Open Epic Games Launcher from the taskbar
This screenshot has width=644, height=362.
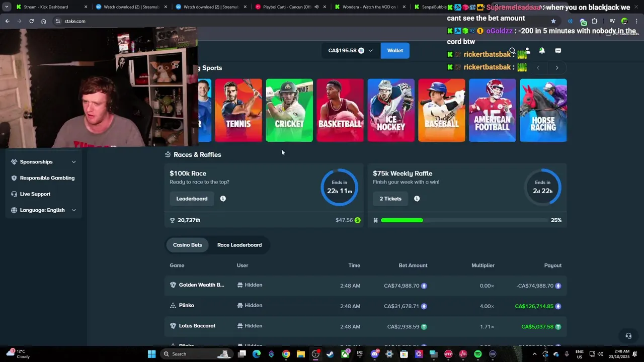pyautogui.click(x=360, y=354)
